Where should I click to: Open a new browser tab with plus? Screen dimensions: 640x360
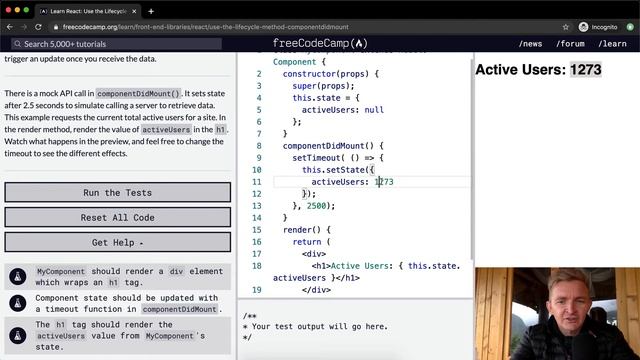point(151,11)
